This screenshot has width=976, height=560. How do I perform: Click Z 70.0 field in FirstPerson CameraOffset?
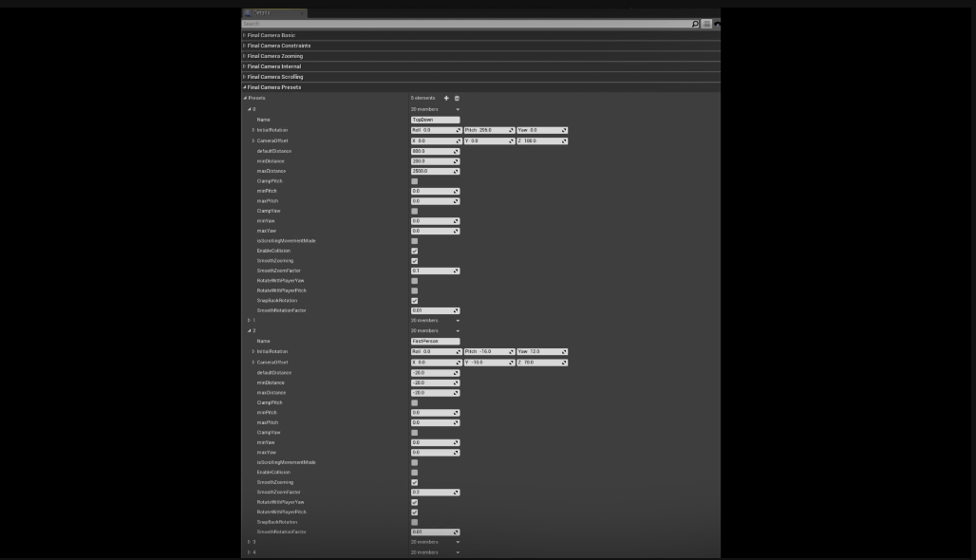(541, 363)
